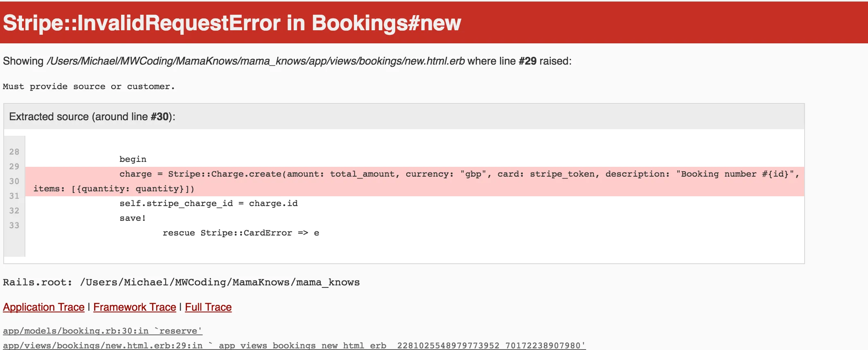Click line number 28 in the gutter

(14, 152)
